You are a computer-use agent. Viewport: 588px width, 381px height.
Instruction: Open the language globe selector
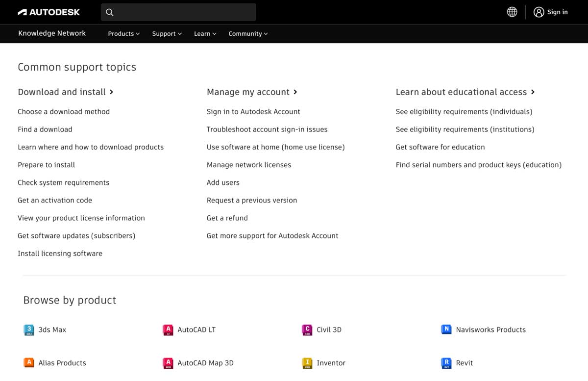tap(512, 12)
